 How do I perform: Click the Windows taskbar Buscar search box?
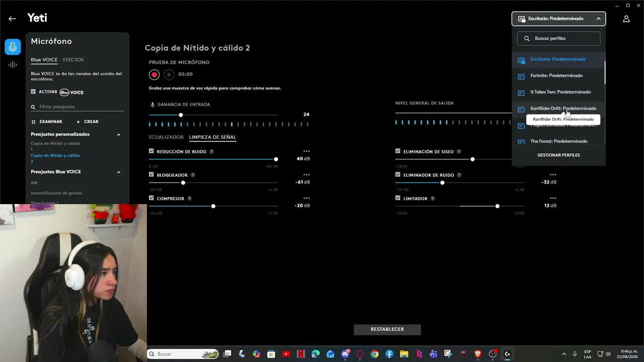[x=183, y=354]
